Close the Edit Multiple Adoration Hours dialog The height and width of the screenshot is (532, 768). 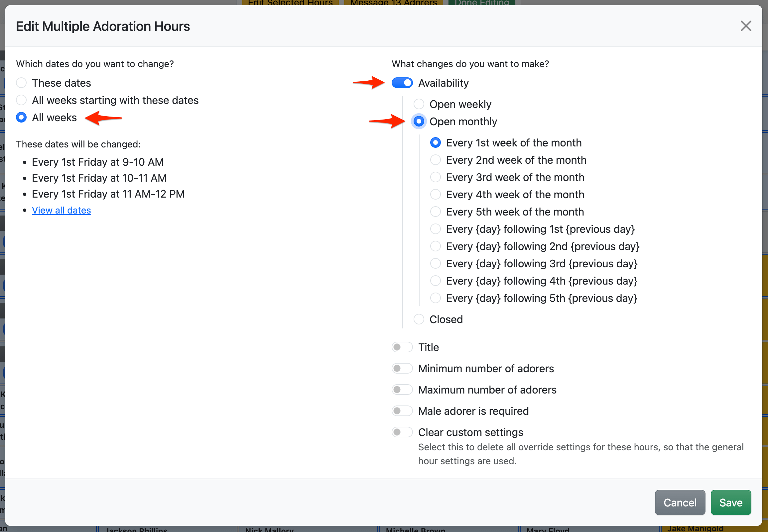(x=746, y=26)
